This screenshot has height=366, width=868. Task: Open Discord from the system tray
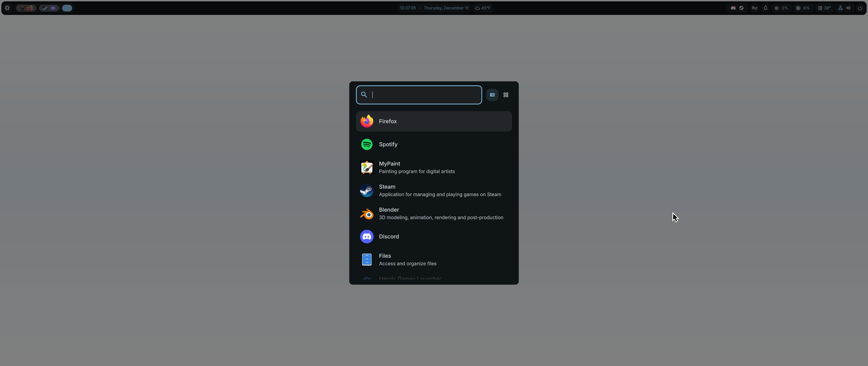pos(733,8)
